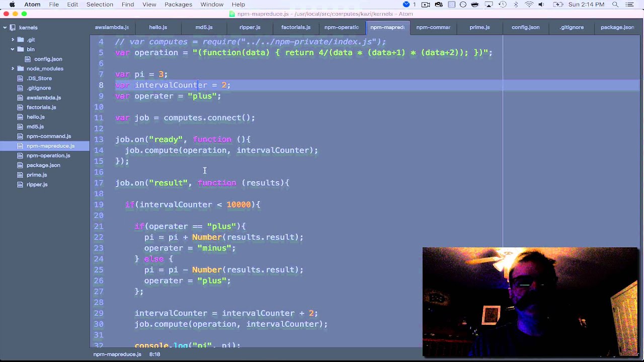Switch to the awslambda.js tab
The height and width of the screenshot is (362, 644).
tap(112, 27)
